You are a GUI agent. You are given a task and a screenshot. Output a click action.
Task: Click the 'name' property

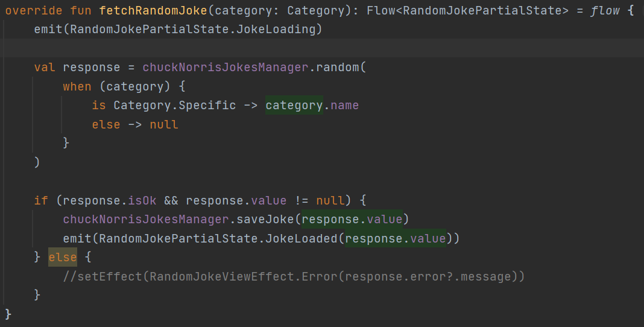[344, 106]
